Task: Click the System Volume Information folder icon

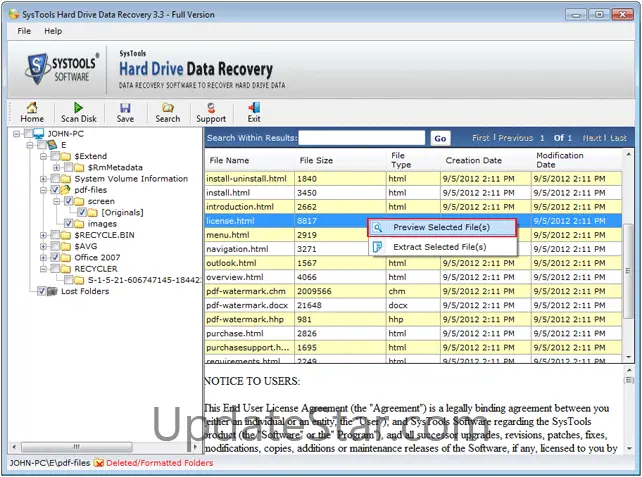Action: coord(66,179)
